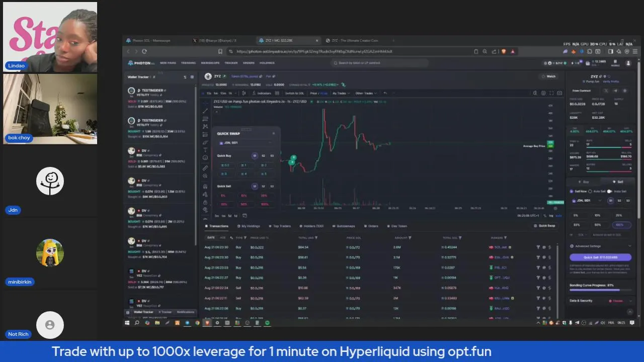Click the bookmark icon beside the address bar

point(220,51)
